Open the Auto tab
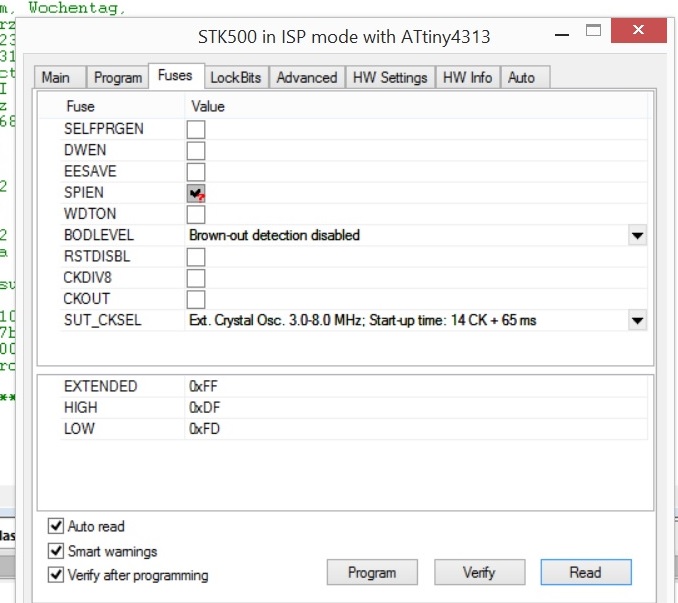 coord(525,77)
